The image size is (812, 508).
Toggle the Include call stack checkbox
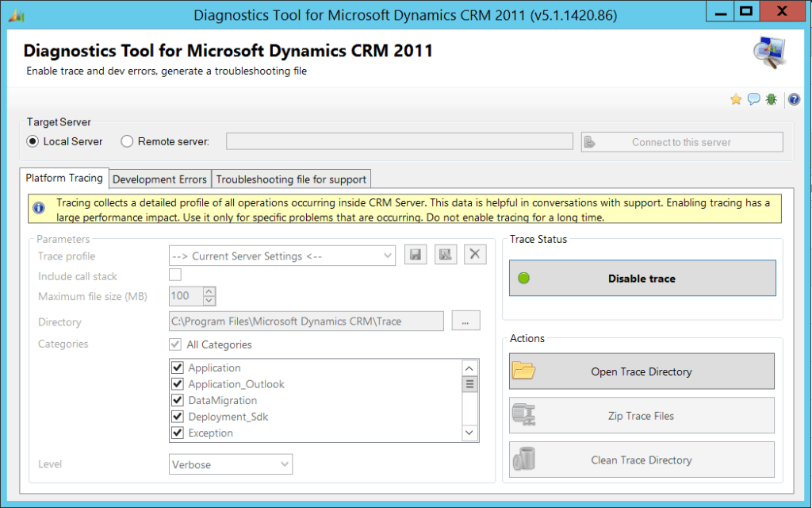[175, 275]
